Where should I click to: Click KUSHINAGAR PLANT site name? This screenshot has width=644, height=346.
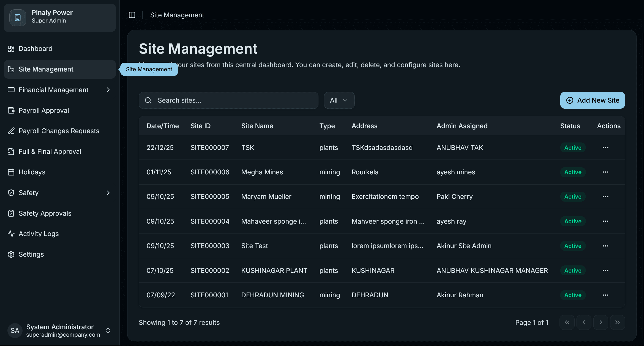click(x=274, y=271)
